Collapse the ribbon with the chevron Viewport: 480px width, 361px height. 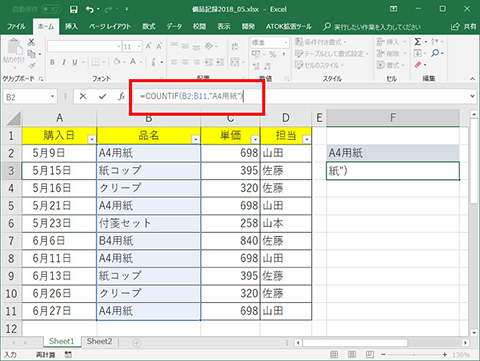(x=472, y=79)
